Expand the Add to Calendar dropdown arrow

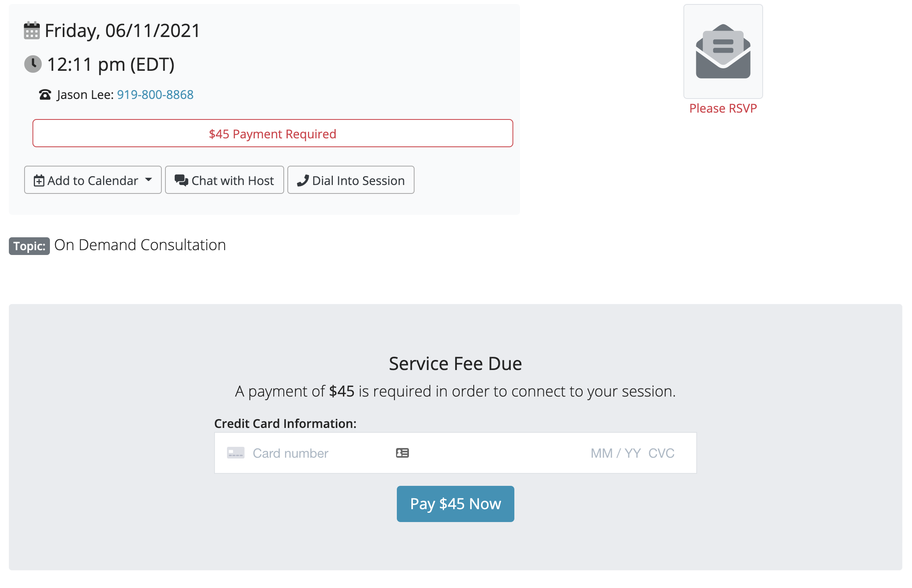149,180
